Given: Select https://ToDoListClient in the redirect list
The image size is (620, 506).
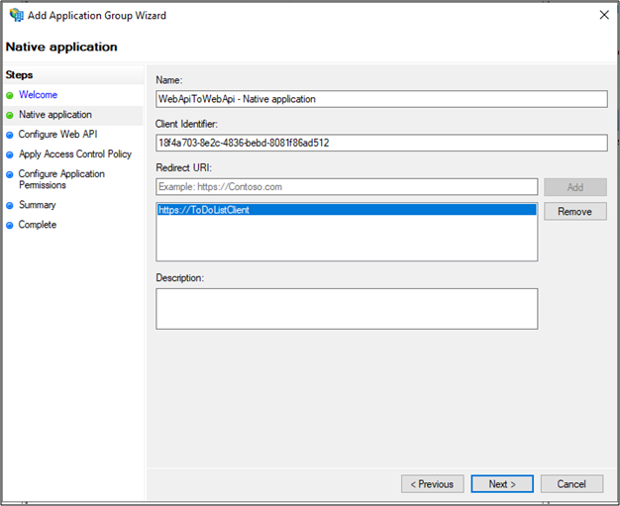Looking at the screenshot, I should [347, 210].
